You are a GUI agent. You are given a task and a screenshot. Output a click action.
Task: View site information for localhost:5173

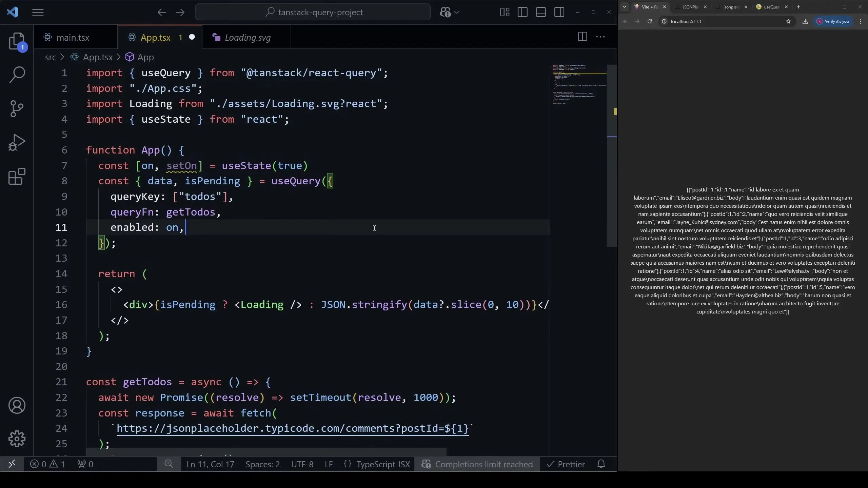pyautogui.click(x=664, y=21)
